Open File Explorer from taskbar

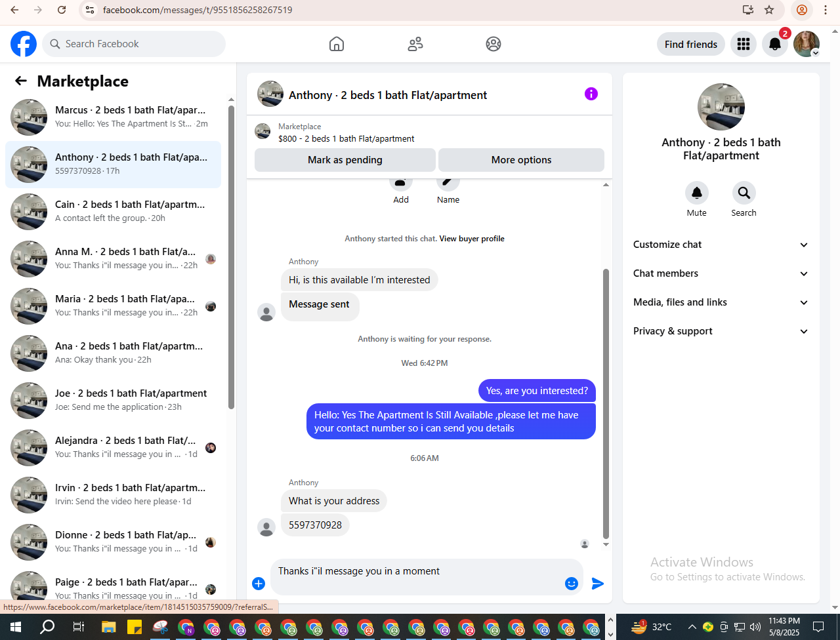pos(109,627)
